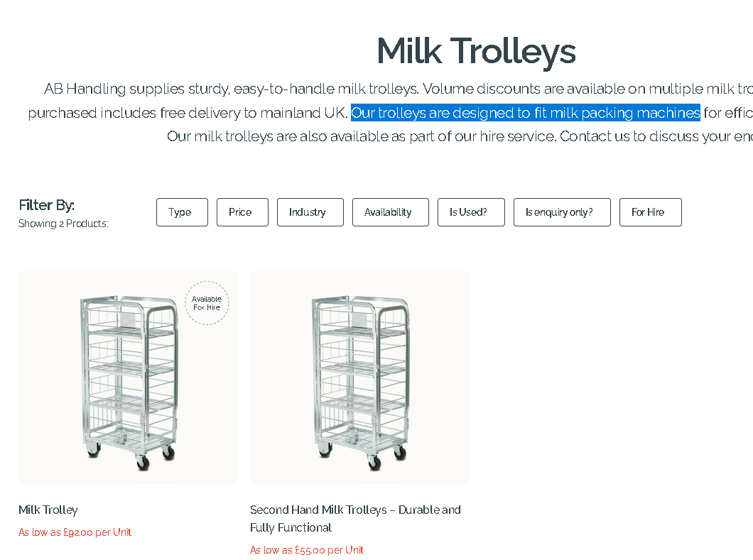Click the 'Milk Trolleys' page heading
753x560 pixels.
pyautogui.click(x=476, y=51)
